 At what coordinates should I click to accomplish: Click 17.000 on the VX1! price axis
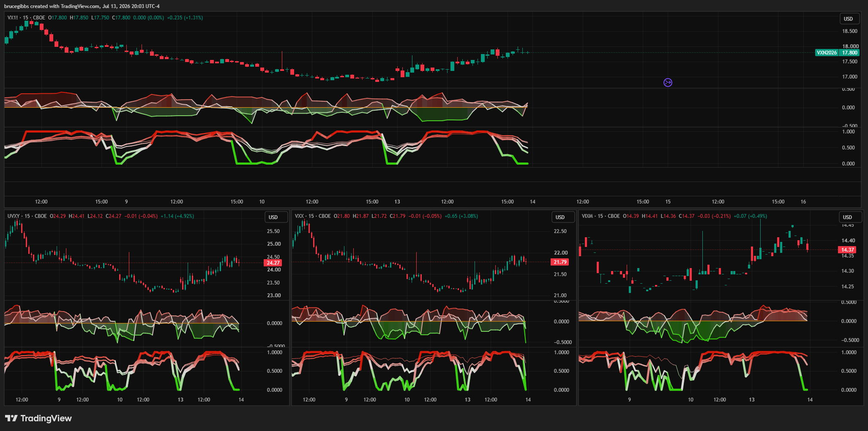pos(849,77)
